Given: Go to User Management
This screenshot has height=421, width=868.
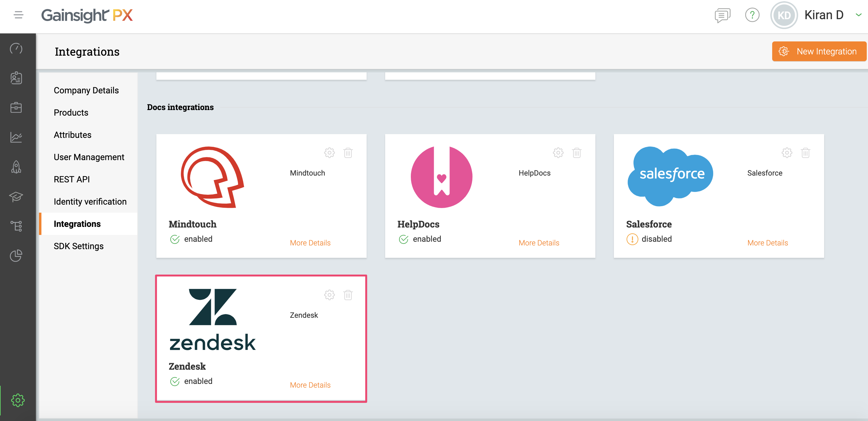Looking at the screenshot, I should coord(89,157).
